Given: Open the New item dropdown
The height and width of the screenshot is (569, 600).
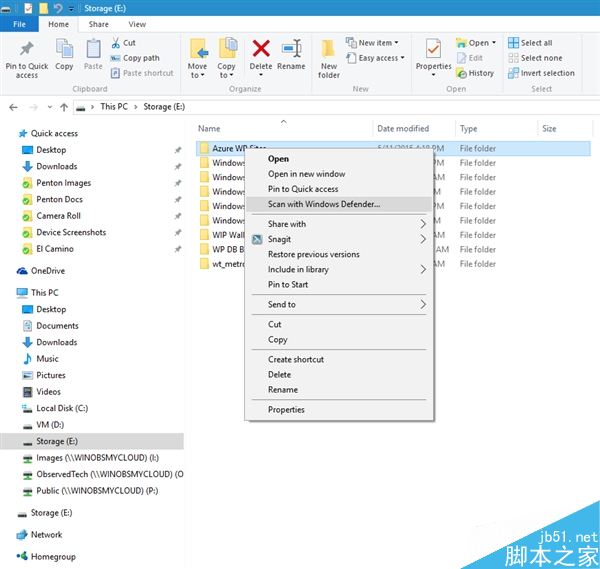Looking at the screenshot, I should 372,43.
